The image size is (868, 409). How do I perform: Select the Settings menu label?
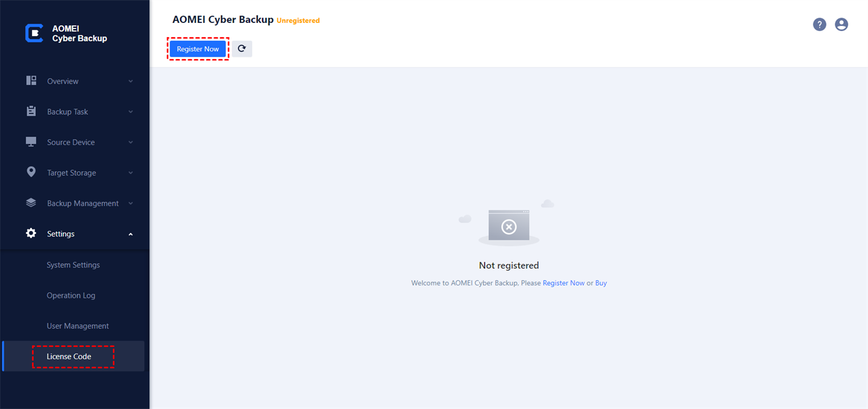pyautogui.click(x=61, y=234)
